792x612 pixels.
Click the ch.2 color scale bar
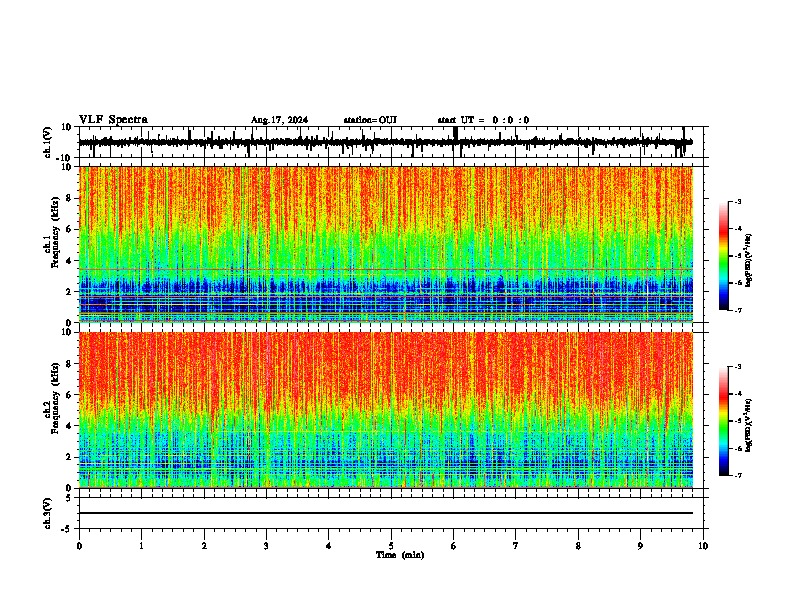point(724,421)
